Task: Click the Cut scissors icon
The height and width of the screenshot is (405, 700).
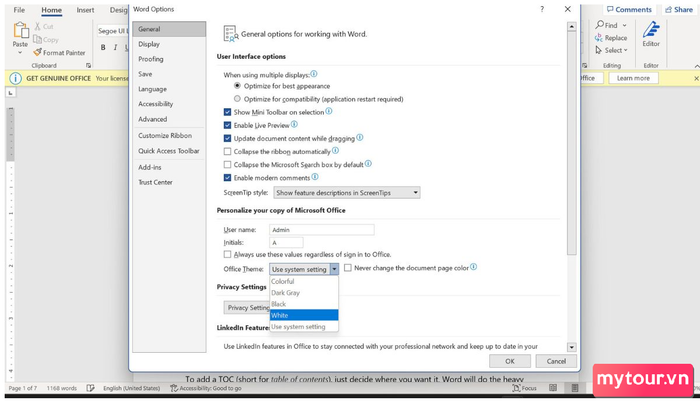Action: point(38,26)
